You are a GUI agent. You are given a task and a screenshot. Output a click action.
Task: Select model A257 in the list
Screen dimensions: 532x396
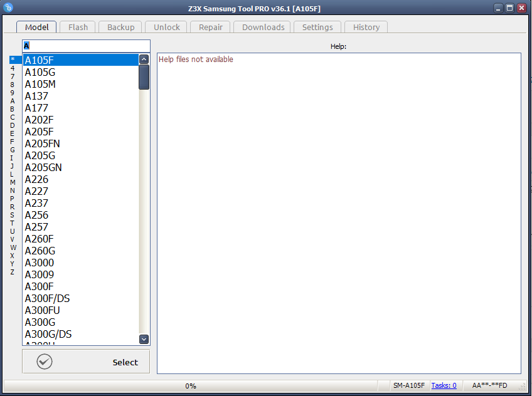click(x=81, y=227)
